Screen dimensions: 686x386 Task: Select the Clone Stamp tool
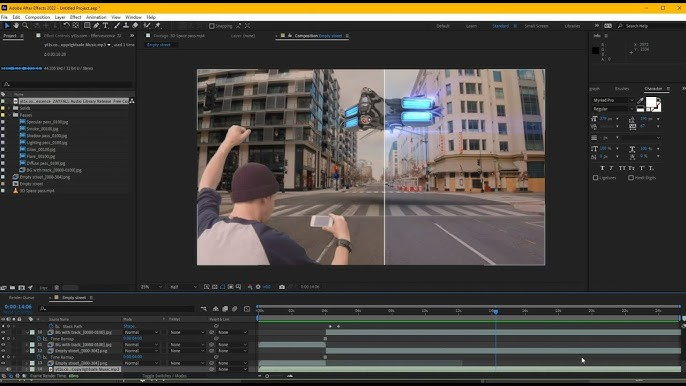[126, 26]
